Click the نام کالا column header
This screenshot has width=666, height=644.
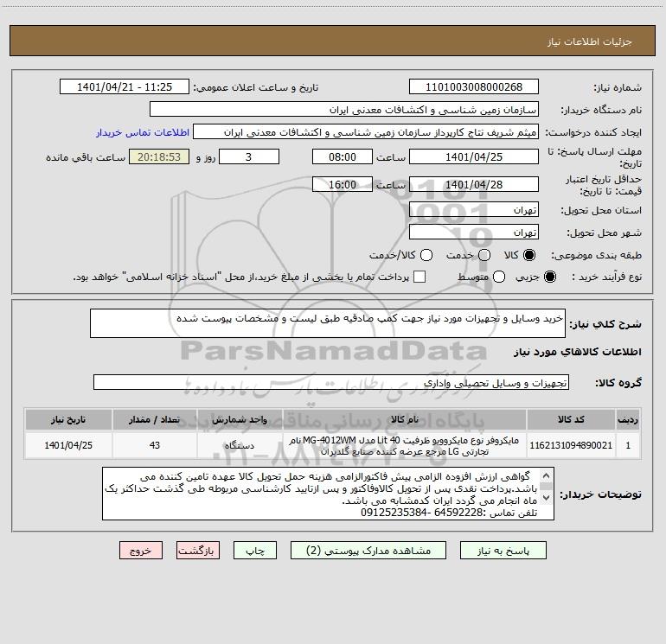(x=405, y=419)
